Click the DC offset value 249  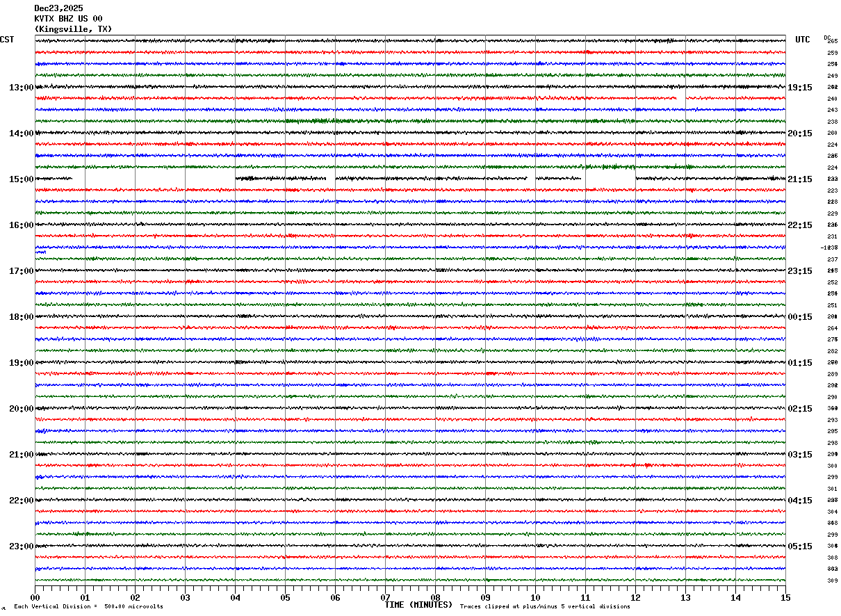(832, 76)
